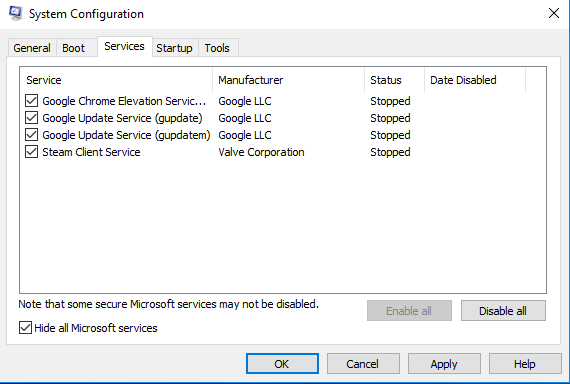Click the Apply button
The width and height of the screenshot is (570, 384).
click(x=444, y=364)
